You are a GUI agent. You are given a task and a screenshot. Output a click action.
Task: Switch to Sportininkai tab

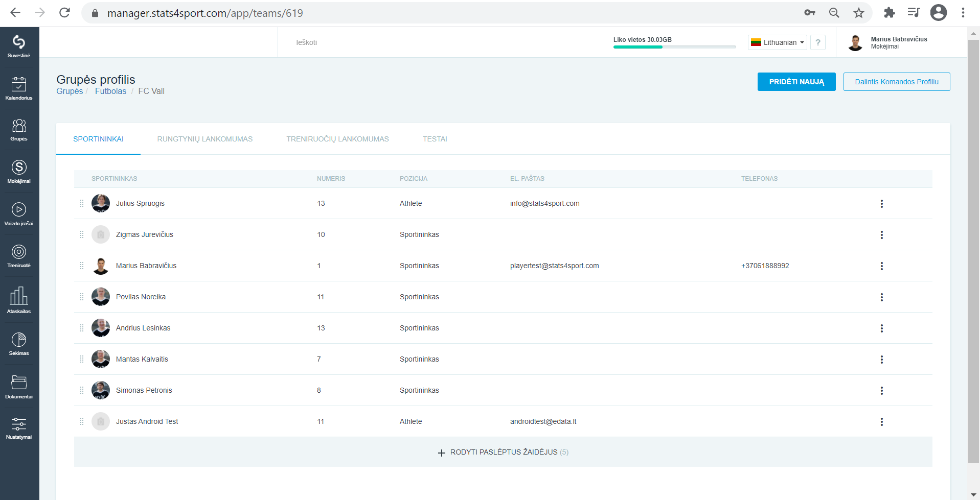[x=98, y=139]
